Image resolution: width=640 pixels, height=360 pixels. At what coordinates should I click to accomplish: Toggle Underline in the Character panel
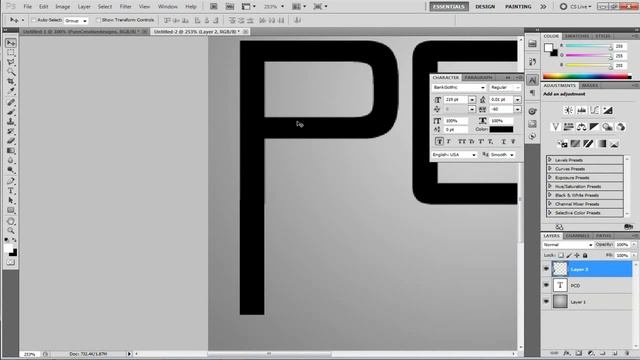504,141
